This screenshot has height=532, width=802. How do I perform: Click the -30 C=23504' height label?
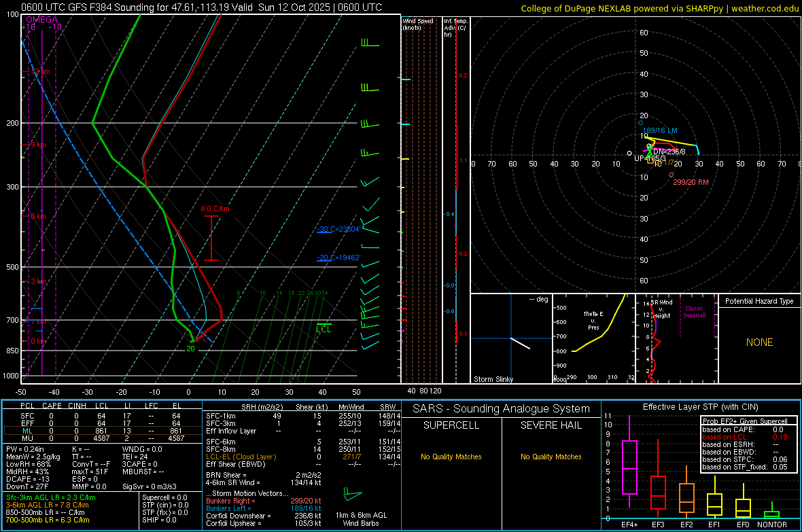click(x=338, y=229)
